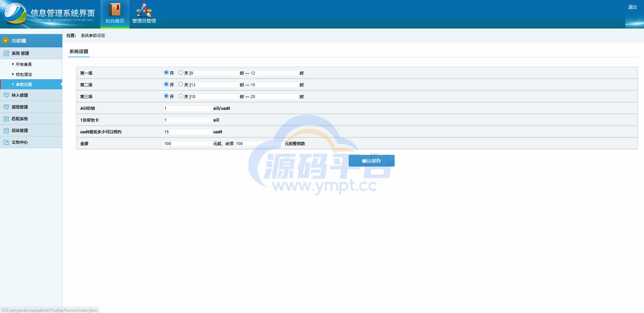644x313 pixels.
Task: Select 开 radio for 第一场
Action: coord(166,73)
